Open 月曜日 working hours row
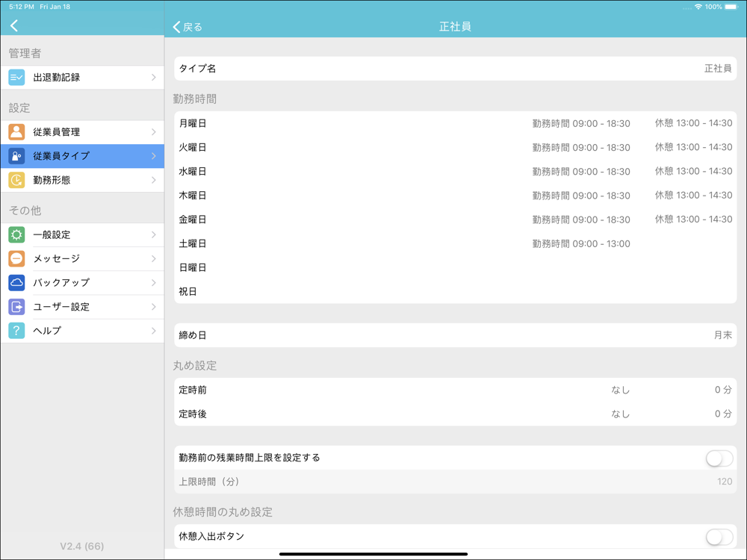Viewport: 747px width, 560px height. pyautogui.click(x=456, y=123)
